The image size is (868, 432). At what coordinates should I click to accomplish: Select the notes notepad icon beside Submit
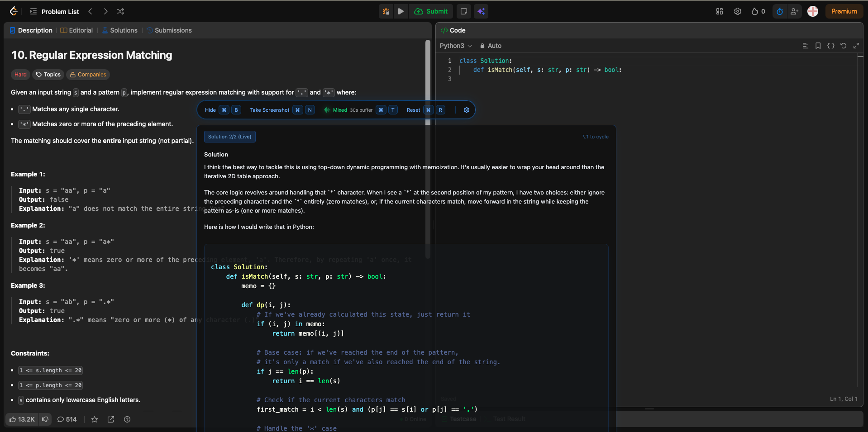point(463,11)
